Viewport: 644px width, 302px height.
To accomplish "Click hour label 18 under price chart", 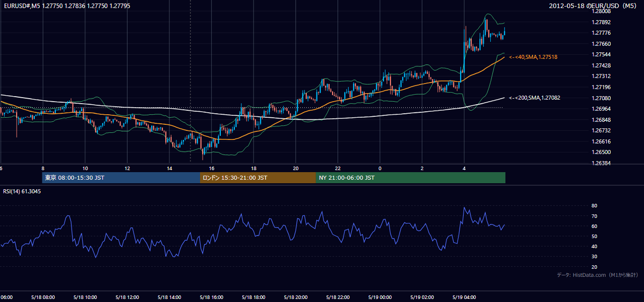I will (x=253, y=168).
